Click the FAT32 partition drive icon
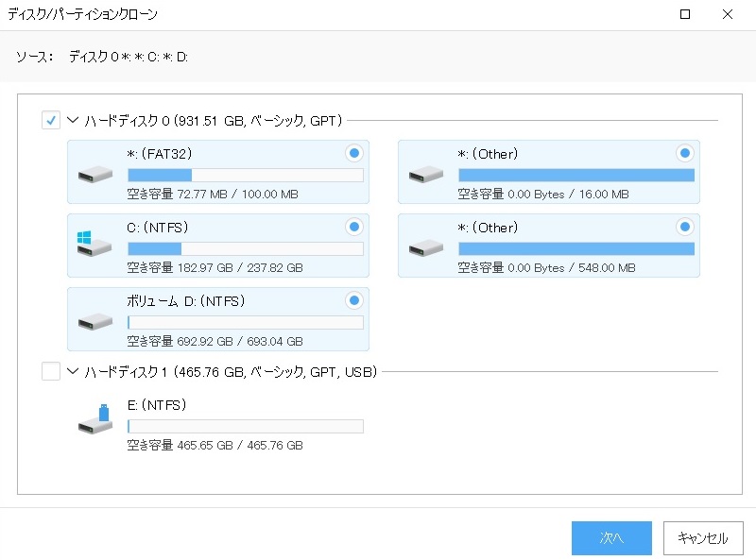 click(94, 175)
